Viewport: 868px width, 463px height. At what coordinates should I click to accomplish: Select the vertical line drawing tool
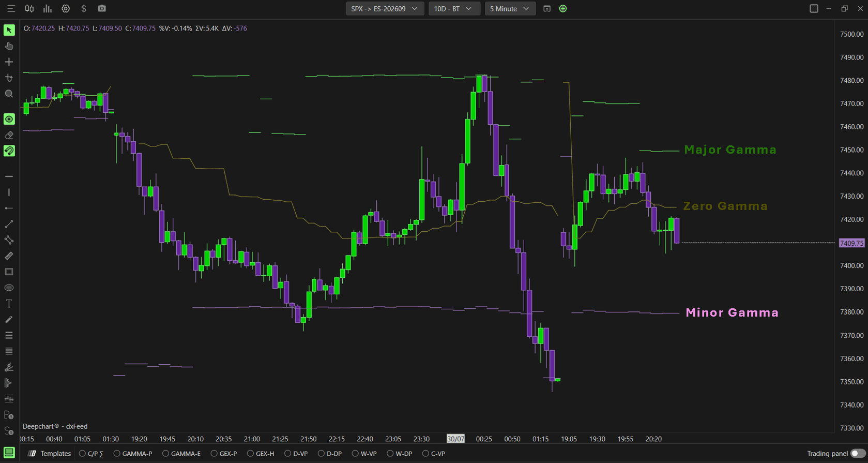(9, 192)
